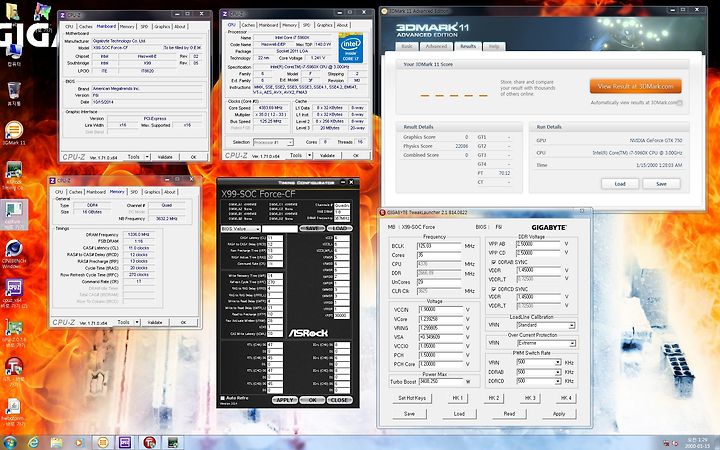Open SPD tab in the Memory CPU-Z window
720x450 pixels.
(x=134, y=192)
